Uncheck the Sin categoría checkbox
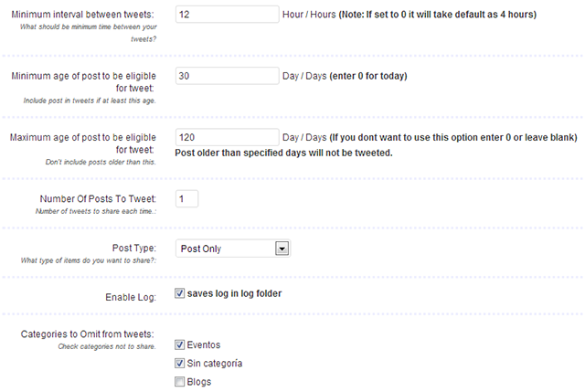The width and height of the screenshot is (585, 392). pyautogui.click(x=179, y=363)
